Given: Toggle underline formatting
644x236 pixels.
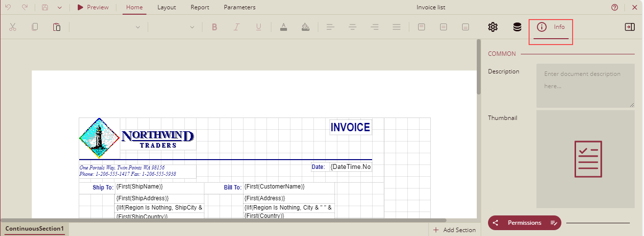Looking at the screenshot, I should point(259,27).
